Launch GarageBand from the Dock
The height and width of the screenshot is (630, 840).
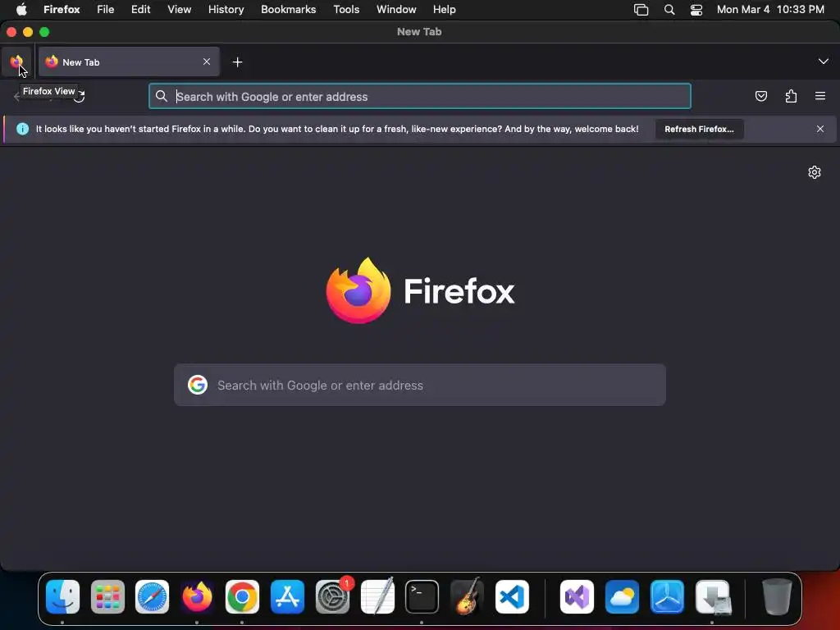coord(467,596)
